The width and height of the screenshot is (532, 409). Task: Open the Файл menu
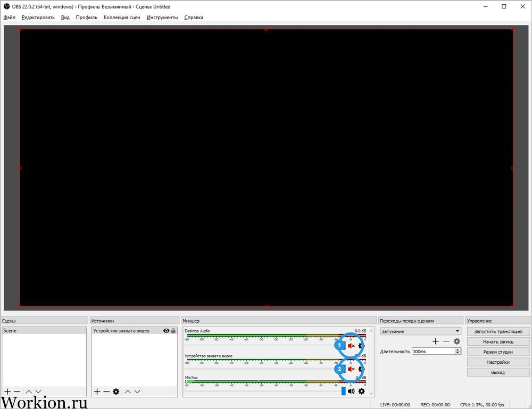9,18
